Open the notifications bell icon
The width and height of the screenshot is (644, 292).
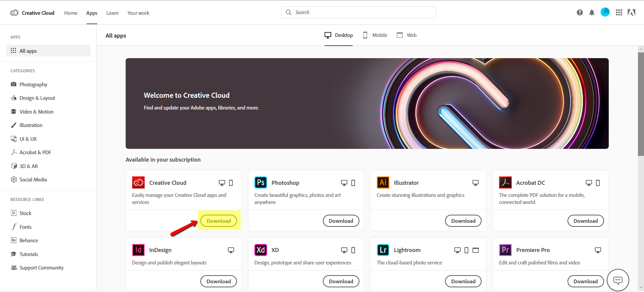pos(592,12)
